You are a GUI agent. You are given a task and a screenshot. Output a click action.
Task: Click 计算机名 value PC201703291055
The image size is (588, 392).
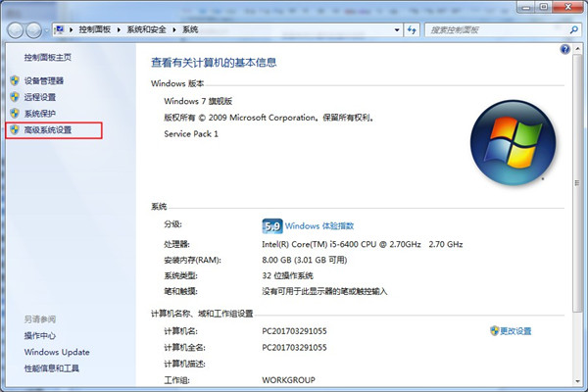coord(294,331)
